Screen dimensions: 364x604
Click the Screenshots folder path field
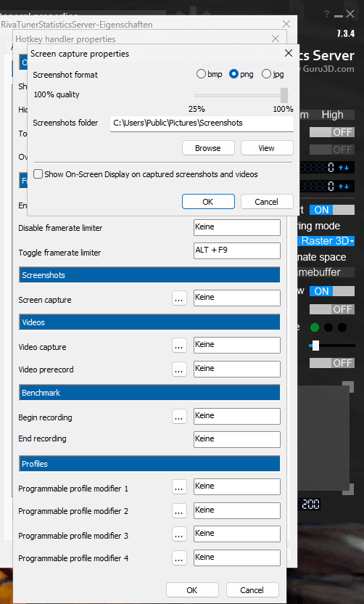(202, 123)
